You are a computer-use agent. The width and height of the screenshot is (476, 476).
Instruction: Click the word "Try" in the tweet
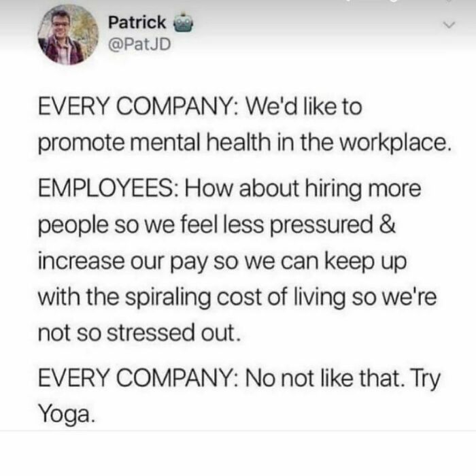425,379
